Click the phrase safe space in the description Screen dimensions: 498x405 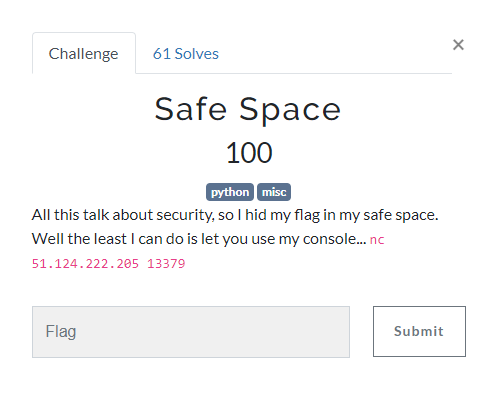coord(400,215)
